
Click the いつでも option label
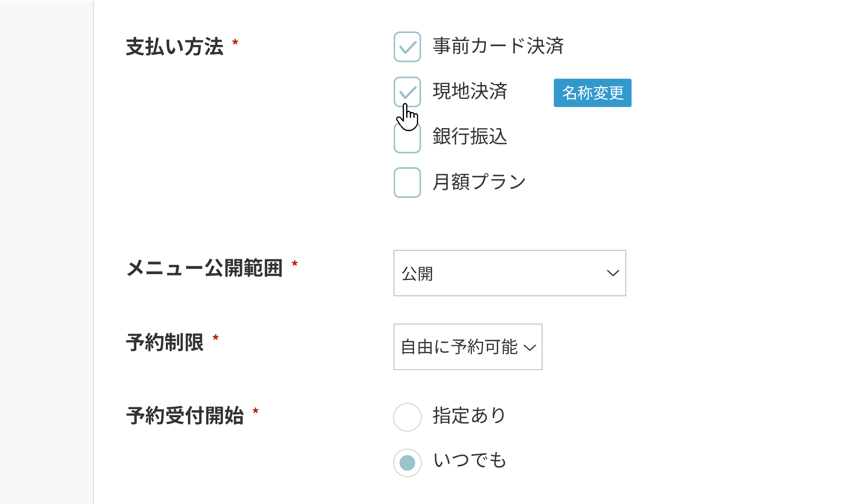tap(470, 460)
